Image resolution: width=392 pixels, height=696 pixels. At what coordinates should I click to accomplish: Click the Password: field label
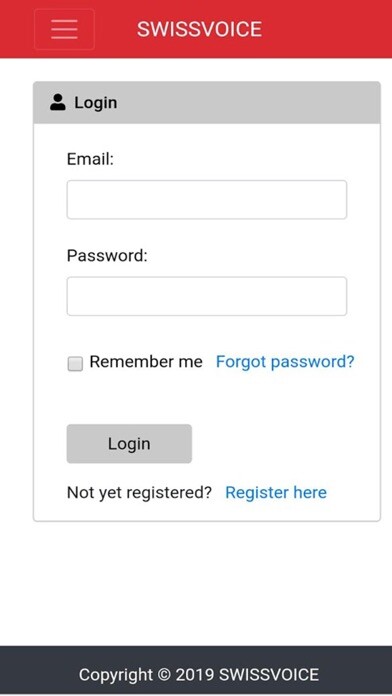[107, 256]
